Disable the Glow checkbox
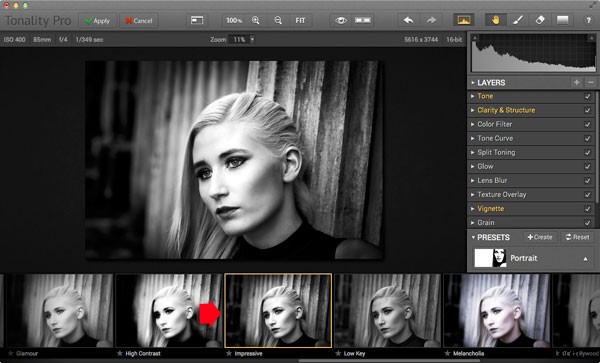 (x=587, y=167)
